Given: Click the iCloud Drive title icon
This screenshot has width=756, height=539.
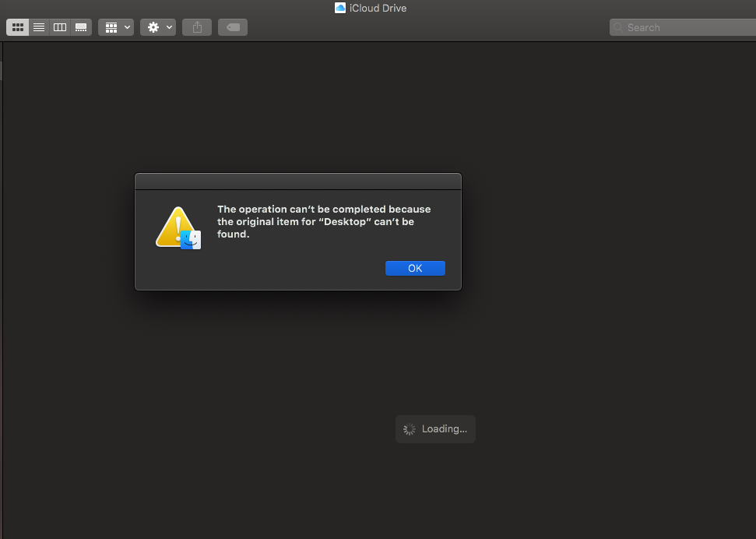Looking at the screenshot, I should [340, 8].
